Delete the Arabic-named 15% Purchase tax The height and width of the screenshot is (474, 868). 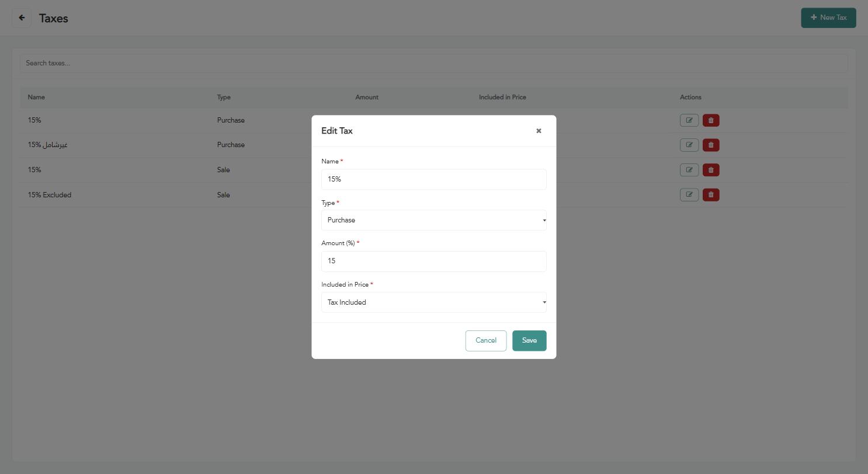711,145
